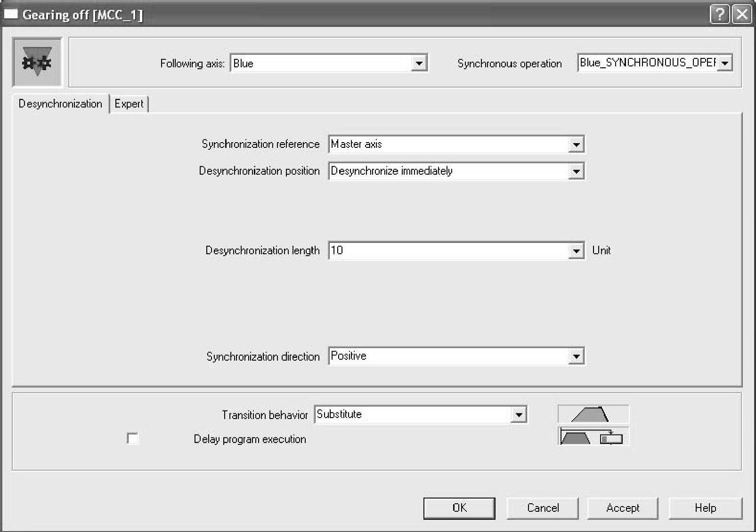Switch to the Expert tab
756x532 pixels.
(x=129, y=104)
